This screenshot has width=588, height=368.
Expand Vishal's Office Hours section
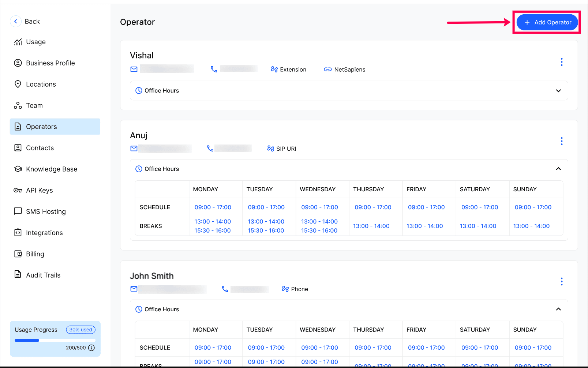(x=349, y=91)
